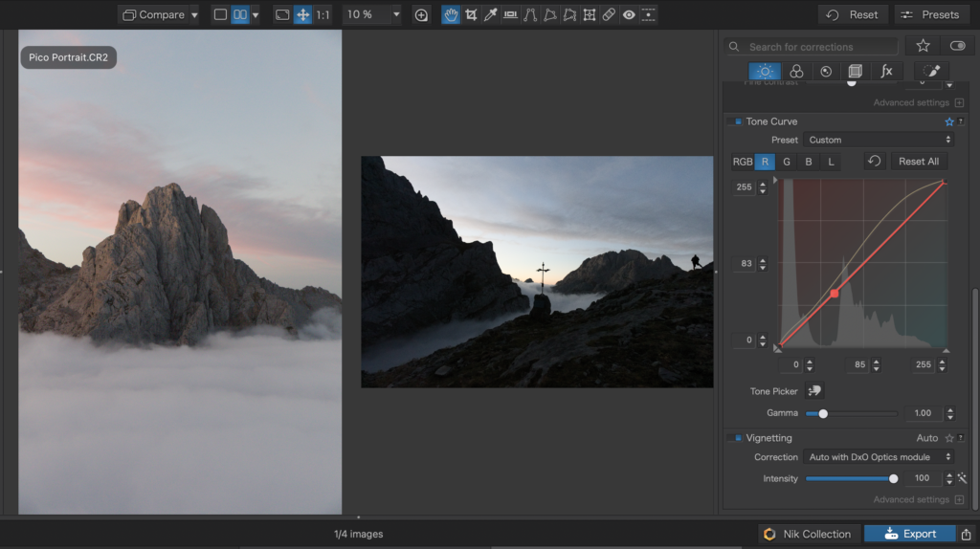The width and height of the screenshot is (980, 549).
Task: Click the Gamma slider handle
Action: click(x=823, y=413)
